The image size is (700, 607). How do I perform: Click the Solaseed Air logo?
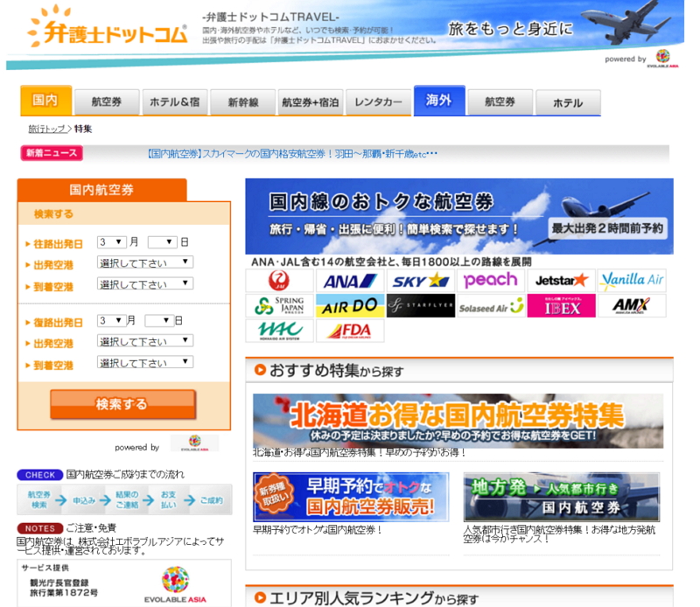tap(491, 306)
